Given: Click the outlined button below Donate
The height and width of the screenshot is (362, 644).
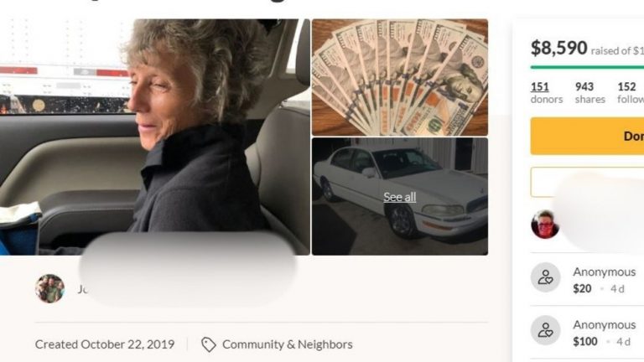Looking at the screenshot, I should 587,182.
